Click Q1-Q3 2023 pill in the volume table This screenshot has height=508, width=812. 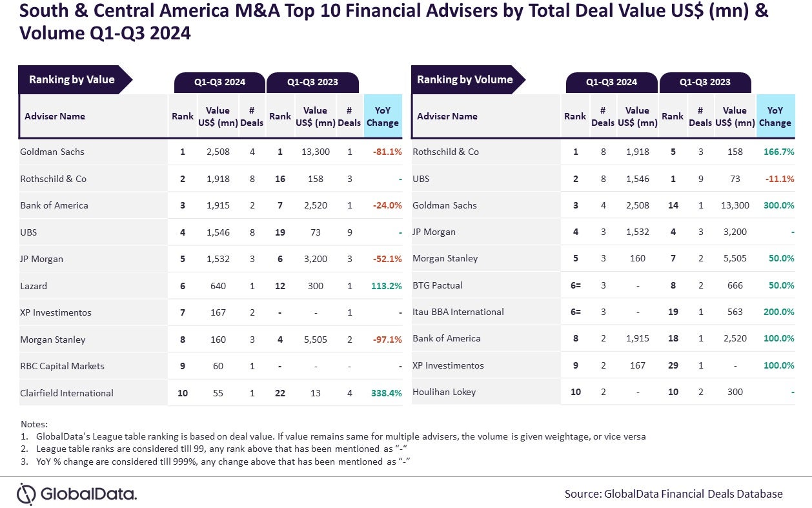click(705, 82)
